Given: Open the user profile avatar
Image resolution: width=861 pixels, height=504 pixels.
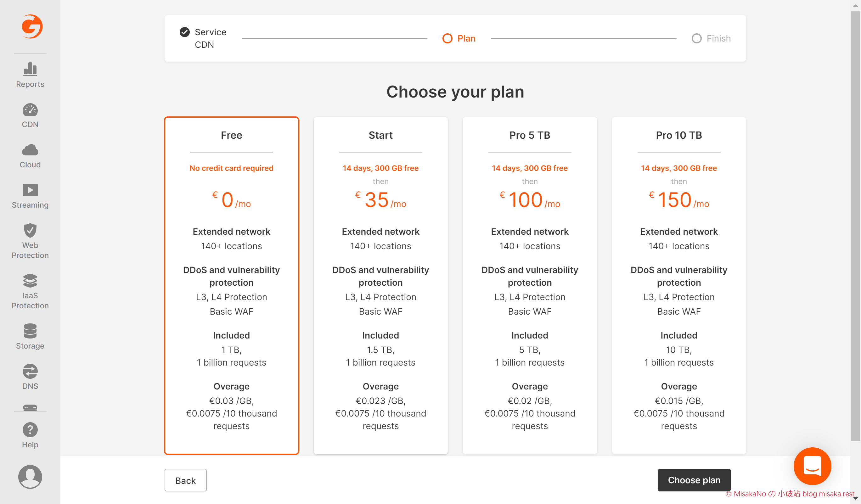Looking at the screenshot, I should 30,477.
